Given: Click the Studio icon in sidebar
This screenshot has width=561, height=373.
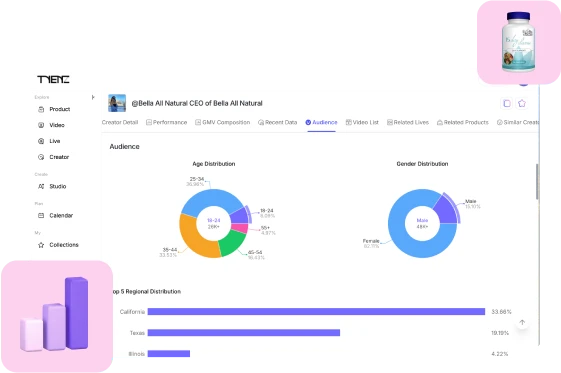Looking at the screenshot, I should pos(41,186).
